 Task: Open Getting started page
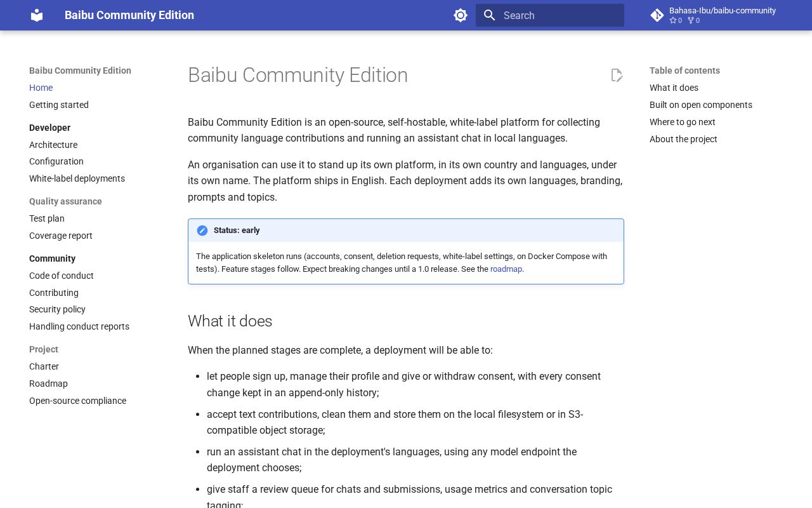click(59, 105)
